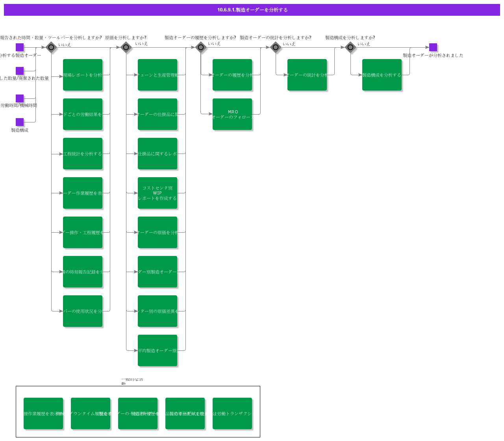Viewport: 504px width, 441px height.
Task: Open the activity 工程統計を分析する
Action: click(x=83, y=154)
